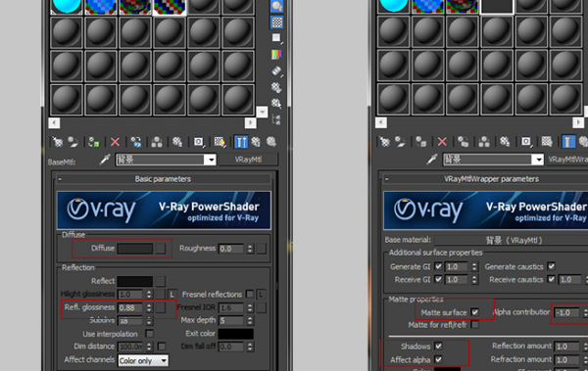The image size is (588, 371).
Task: Toggle Show End Result icon, left editor
Action: point(241,142)
